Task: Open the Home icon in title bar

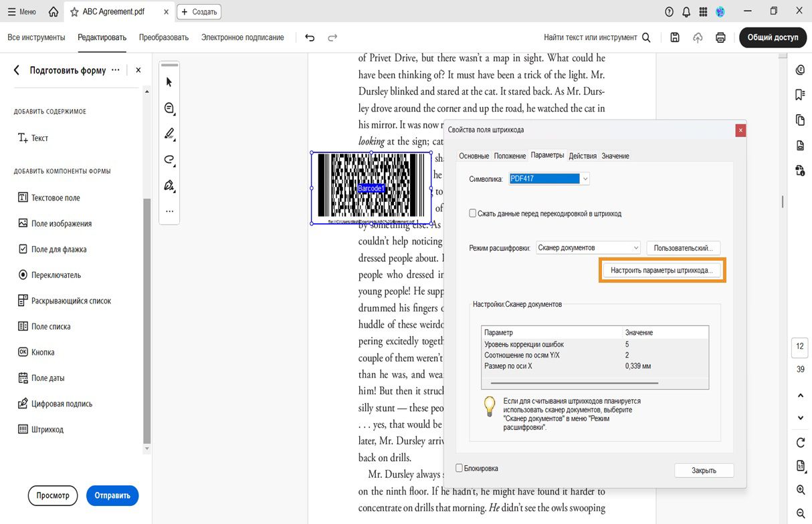Action: (x=54, y=11)
